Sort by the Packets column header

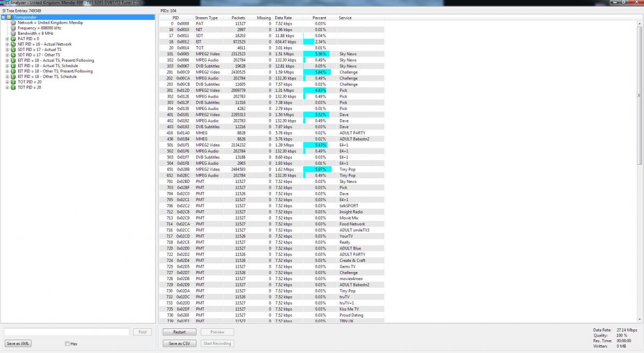tap(234, 18)
